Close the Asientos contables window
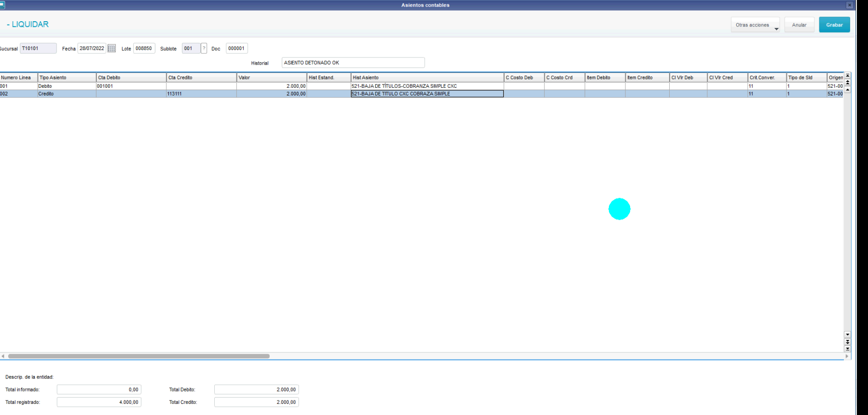This screenshot has height=415, width=868. [x=850, y=5]
